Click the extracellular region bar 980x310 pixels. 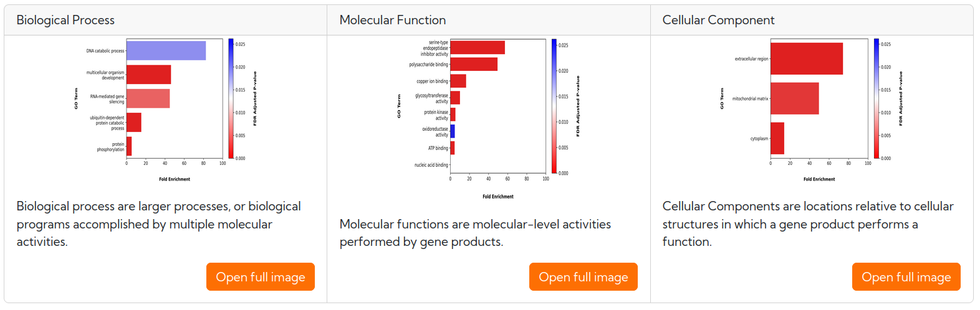tap(807, 59)
